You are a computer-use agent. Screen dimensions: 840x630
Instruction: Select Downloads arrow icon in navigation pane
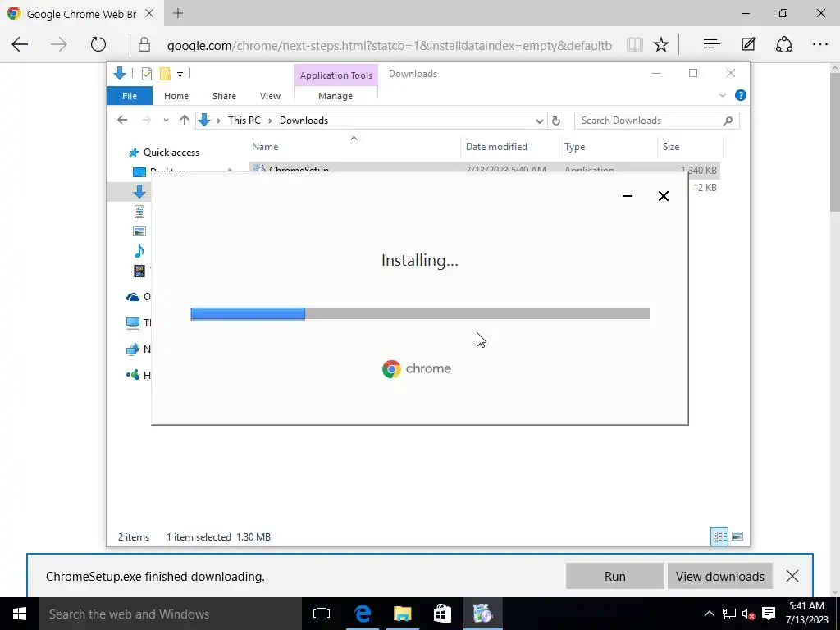click(x=139, y=192)
